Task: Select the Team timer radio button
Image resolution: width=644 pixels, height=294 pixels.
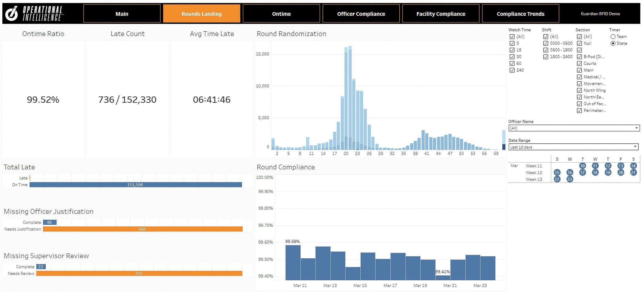Action: [613, 37]
